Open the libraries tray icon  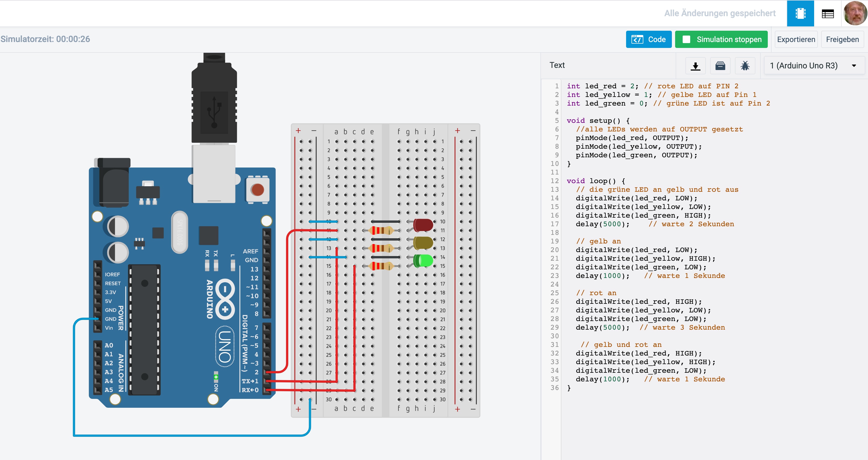tap(720, 65)
